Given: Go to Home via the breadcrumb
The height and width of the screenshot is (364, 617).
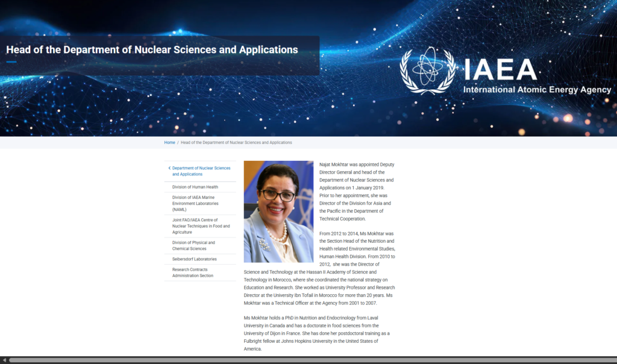Looking at the screenshot, I should 169,142.
